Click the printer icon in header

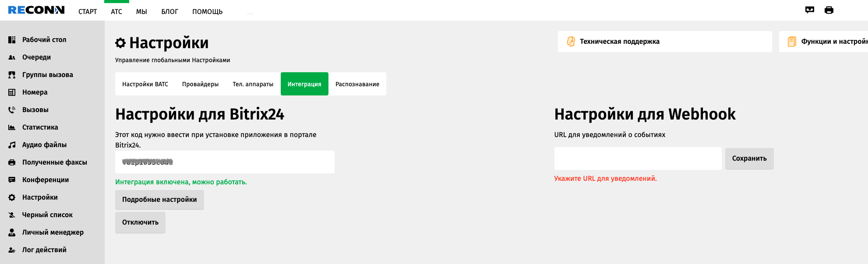(x=829, y=10)
